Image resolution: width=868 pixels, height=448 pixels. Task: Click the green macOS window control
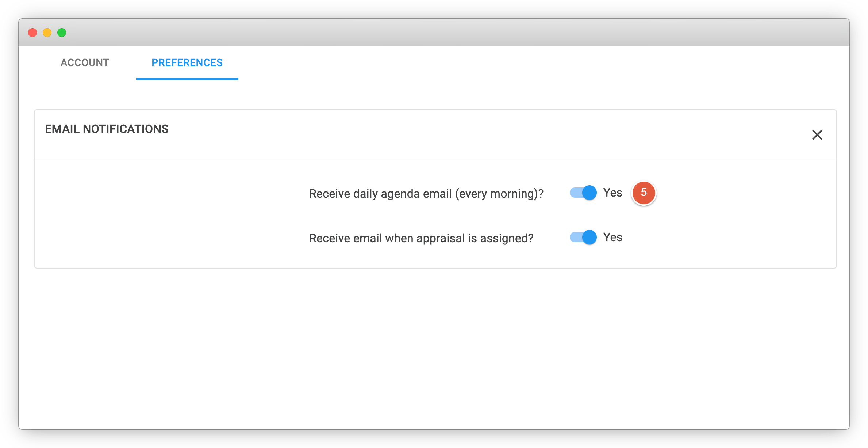click(x=62, y=33)
